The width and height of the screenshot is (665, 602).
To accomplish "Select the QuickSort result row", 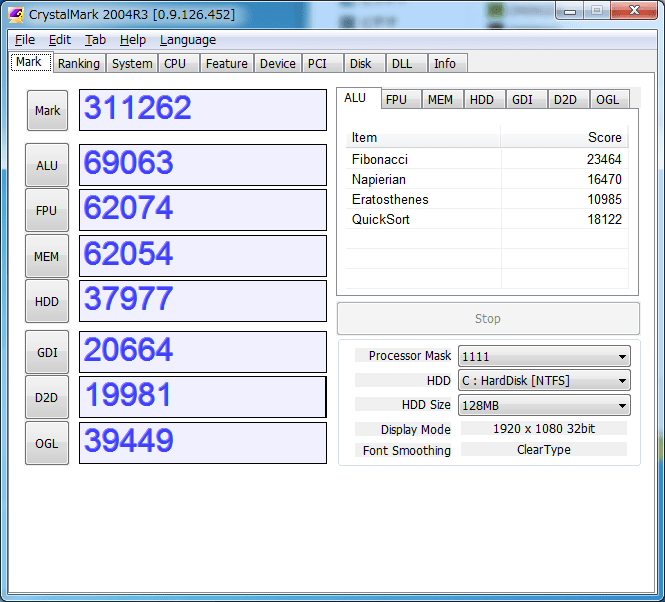I will pyautogui.click(x=487, y=219).
